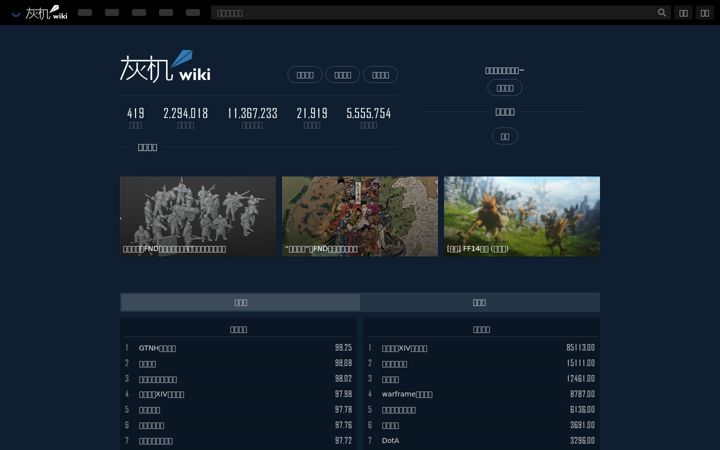Click the top bar button next to the search icon
The height and width of the screenshot is (450, 720).
[683, 13]
